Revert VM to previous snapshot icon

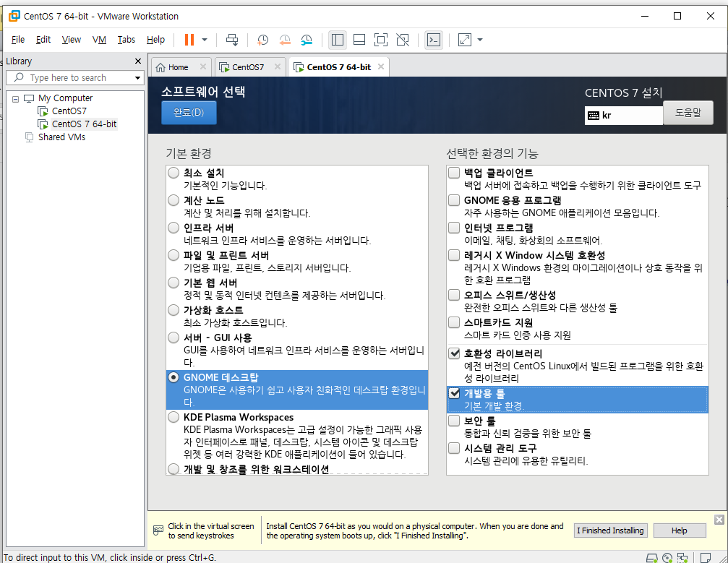(x=285, y=40)
